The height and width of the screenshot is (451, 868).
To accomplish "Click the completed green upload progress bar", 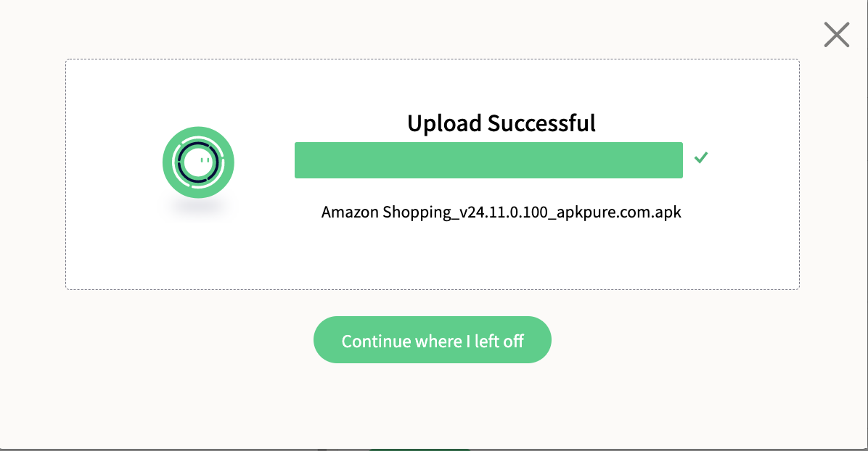I will 488,160.
